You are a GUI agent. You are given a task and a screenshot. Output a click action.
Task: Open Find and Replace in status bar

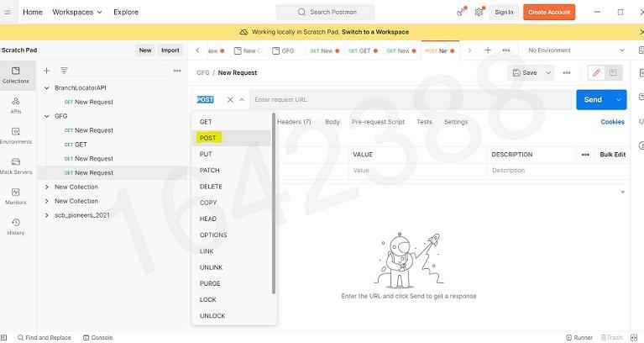click(45, 338)
